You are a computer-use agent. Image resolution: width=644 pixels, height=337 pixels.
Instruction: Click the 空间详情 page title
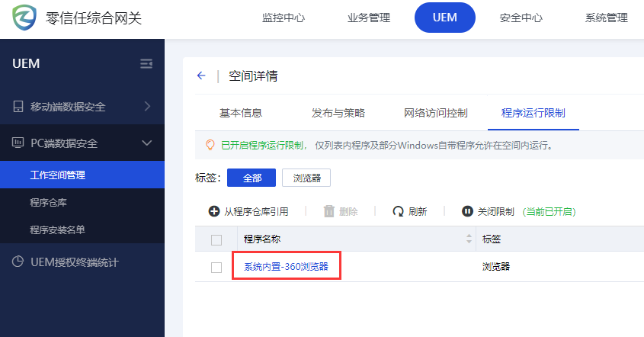tap(253, 75)
